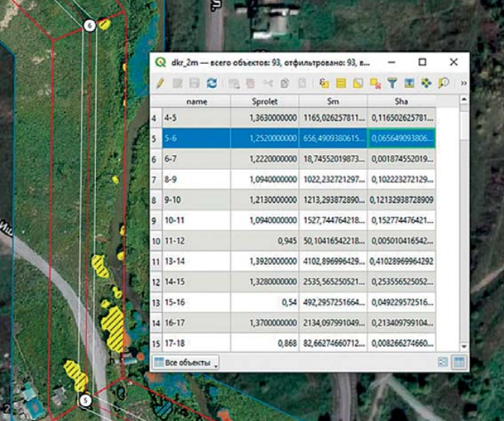This screenshot has height=421, width=504.
Task: Click the Deselect all features icon
Action: pyautogui.click(x=375, y=83)
